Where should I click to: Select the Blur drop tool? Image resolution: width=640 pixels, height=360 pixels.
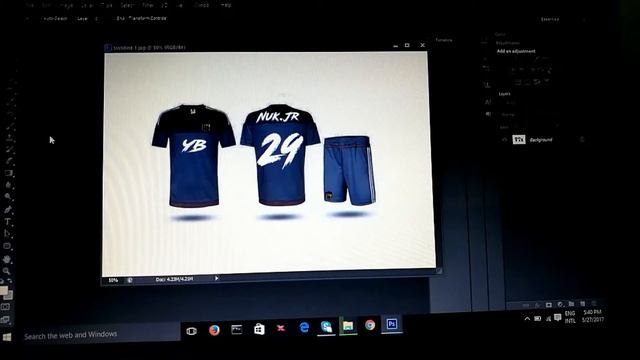pos(8,185)
